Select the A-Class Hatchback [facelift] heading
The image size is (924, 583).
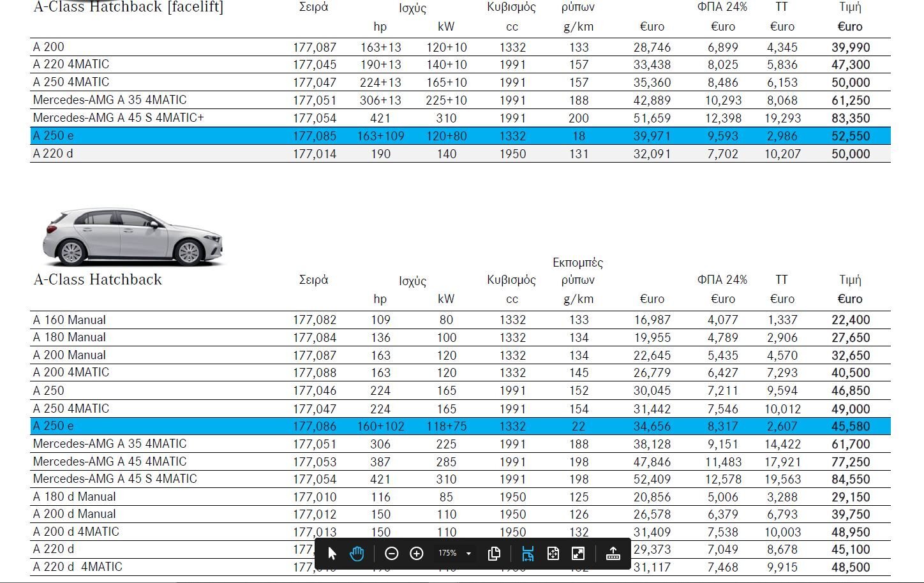128,7
